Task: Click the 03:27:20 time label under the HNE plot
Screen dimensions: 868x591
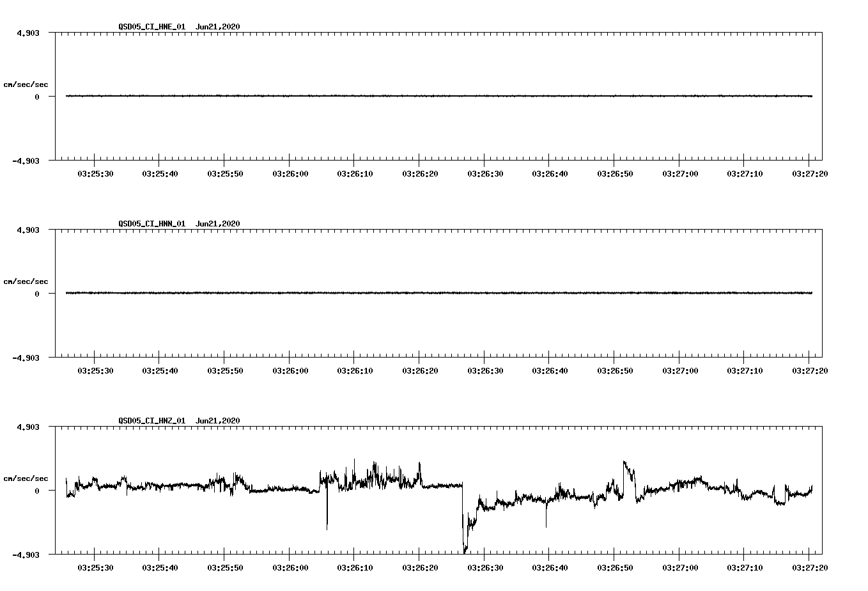Action: click(x=810, y=173)
